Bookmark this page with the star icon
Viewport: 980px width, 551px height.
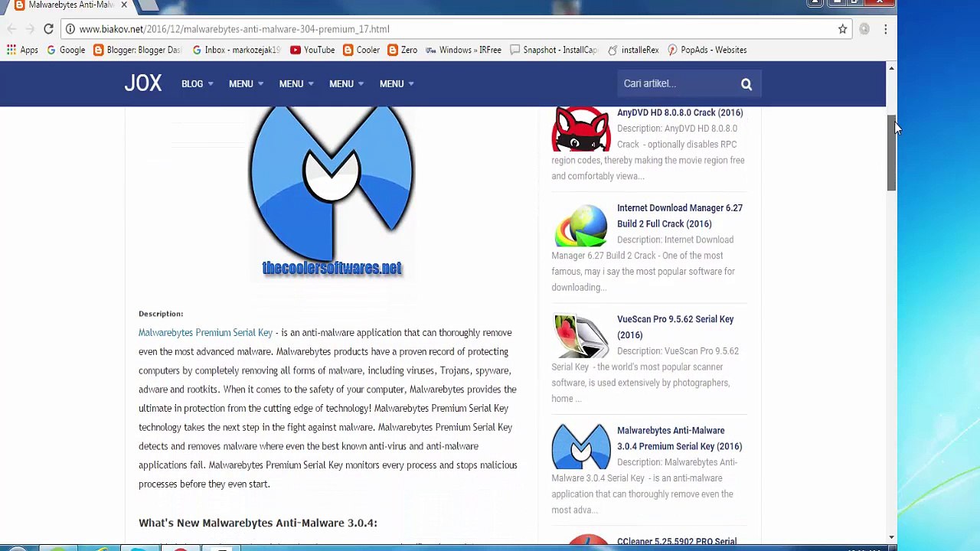point(842,29)
